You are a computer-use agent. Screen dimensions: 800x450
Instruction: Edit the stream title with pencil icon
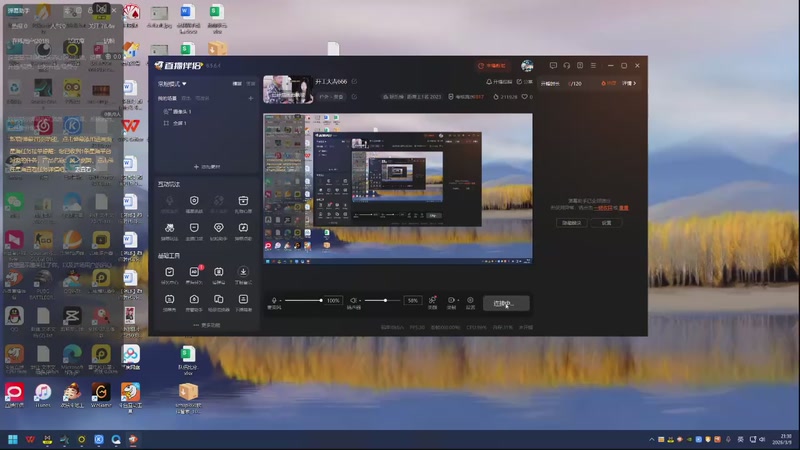(354, 82)
